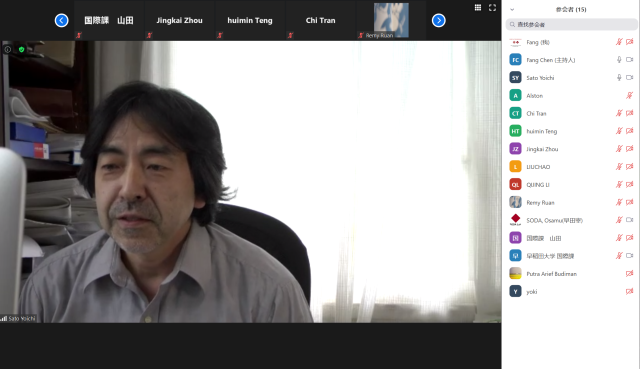Click the QL avatar for QUING LI
Image resolution: width=640 pixels, height=369 pixels.
pos(516,184)
